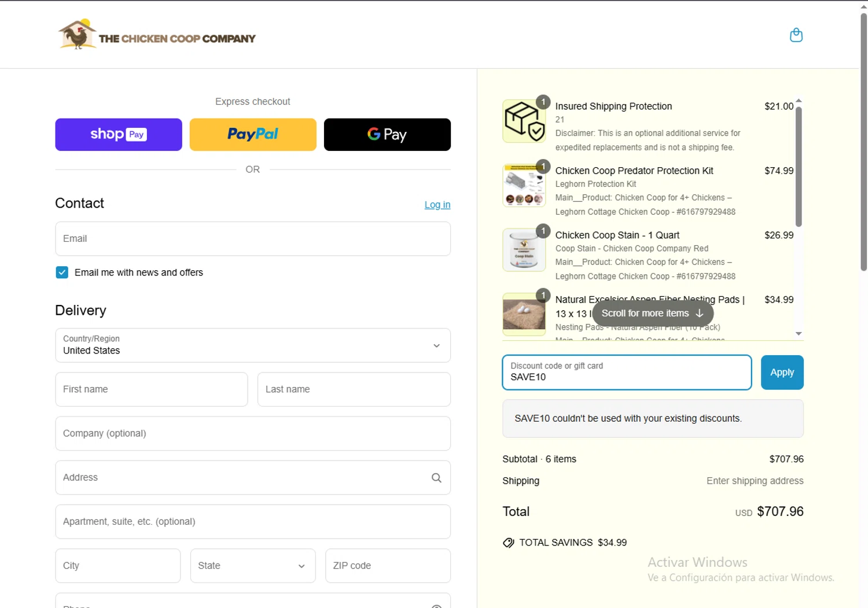Select the Insured Shipping Protection title

[613, 106]
